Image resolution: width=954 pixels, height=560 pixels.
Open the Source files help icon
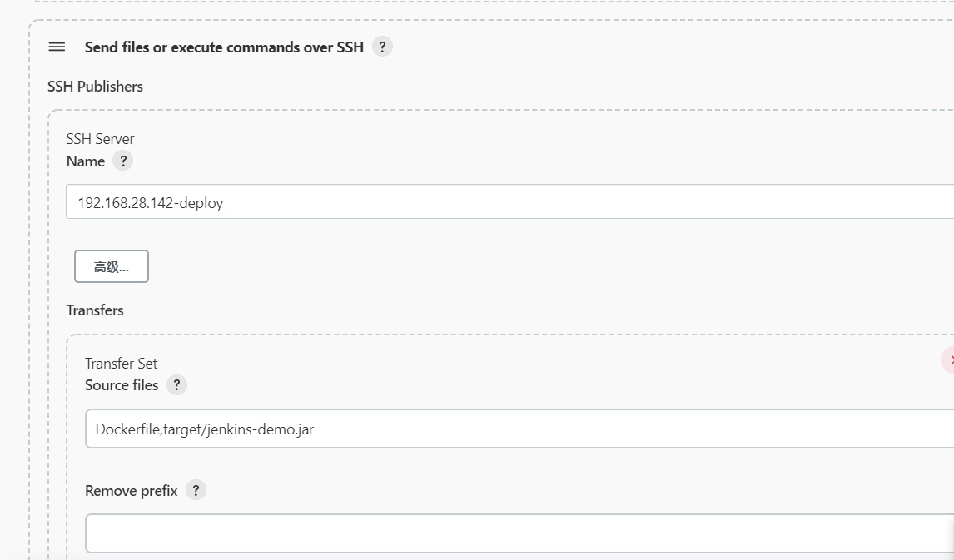176,385
